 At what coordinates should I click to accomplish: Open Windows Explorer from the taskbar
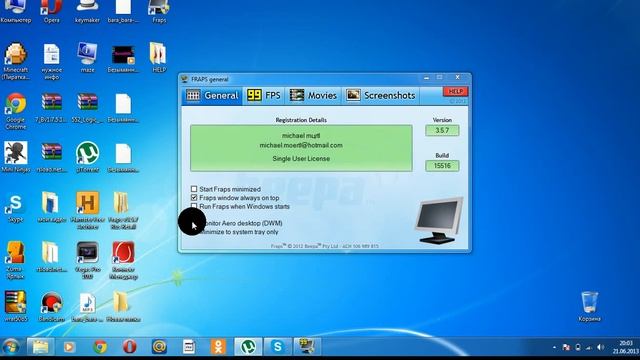pos(40,347)
